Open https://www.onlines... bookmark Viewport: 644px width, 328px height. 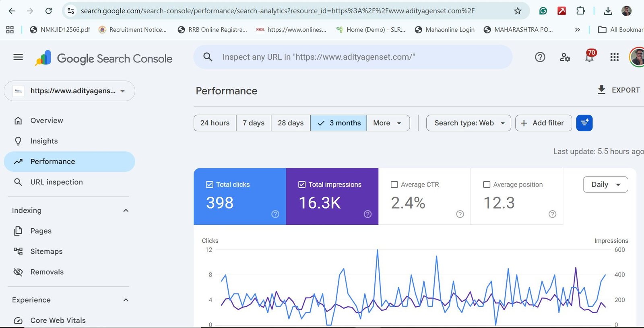291,30
